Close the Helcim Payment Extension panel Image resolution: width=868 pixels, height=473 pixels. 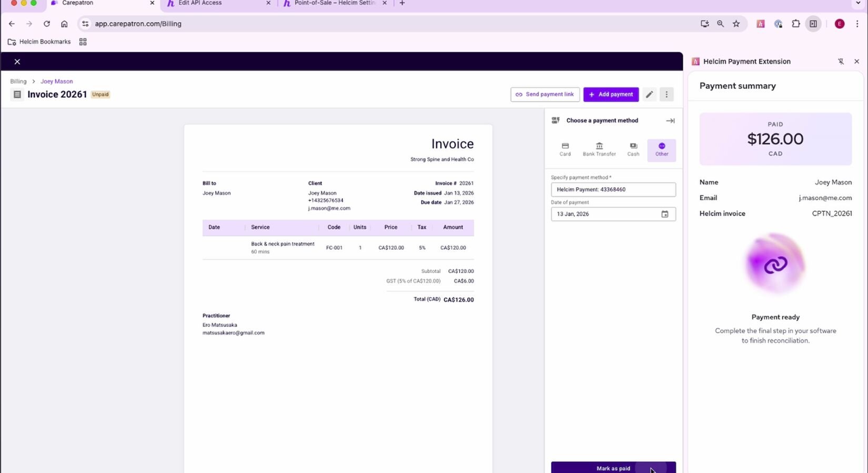click(x=856, y=61)
